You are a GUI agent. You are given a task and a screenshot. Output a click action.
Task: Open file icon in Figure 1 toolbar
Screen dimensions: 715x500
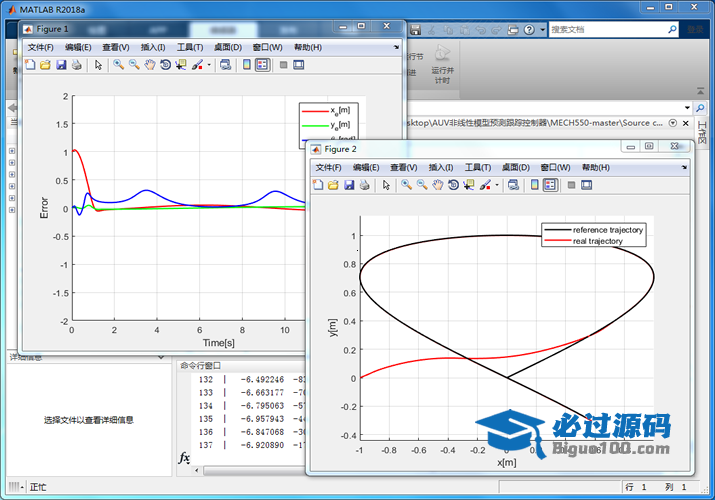click(45, 65)
